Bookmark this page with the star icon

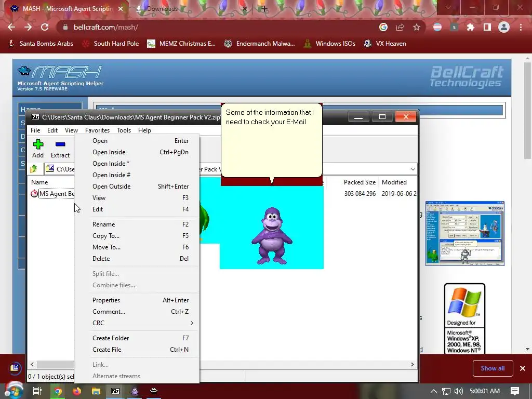click(x=417, y=27)
